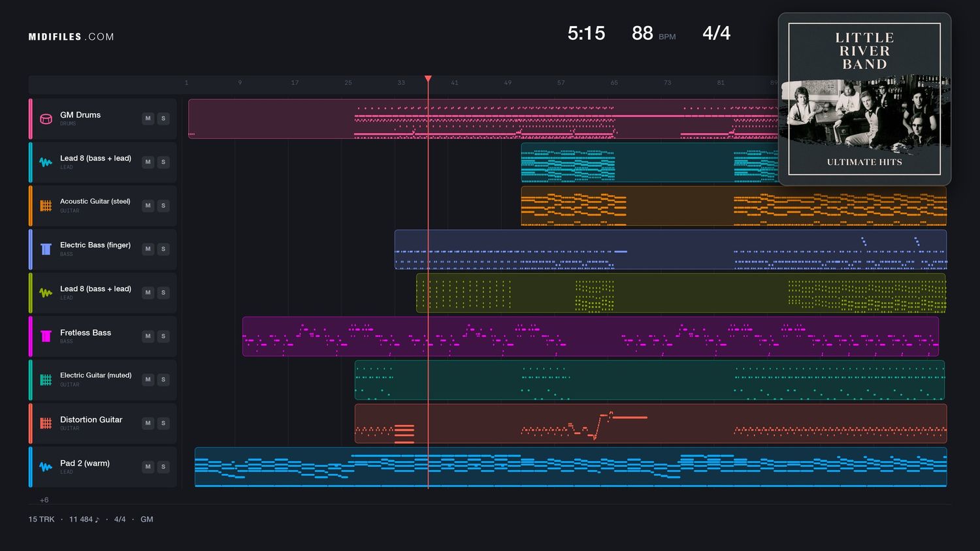Click the 11 484 note count
This screenshot has width=980, height=551.
[84, 519]
